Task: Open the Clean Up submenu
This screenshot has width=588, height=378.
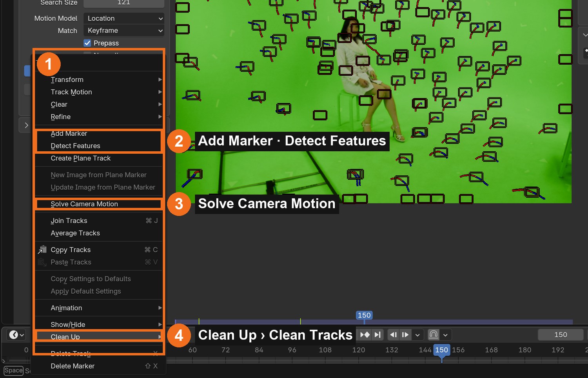Action: point(99,337)
